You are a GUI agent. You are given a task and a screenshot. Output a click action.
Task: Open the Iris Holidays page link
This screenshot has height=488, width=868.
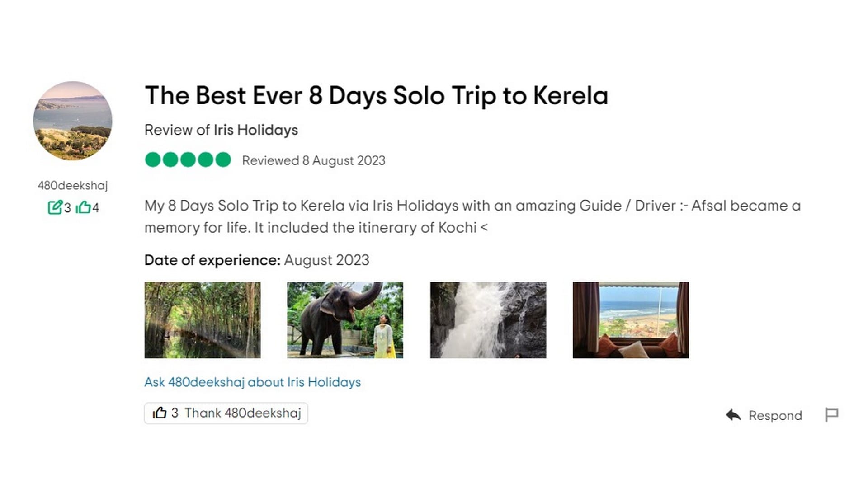coord(255,130)
